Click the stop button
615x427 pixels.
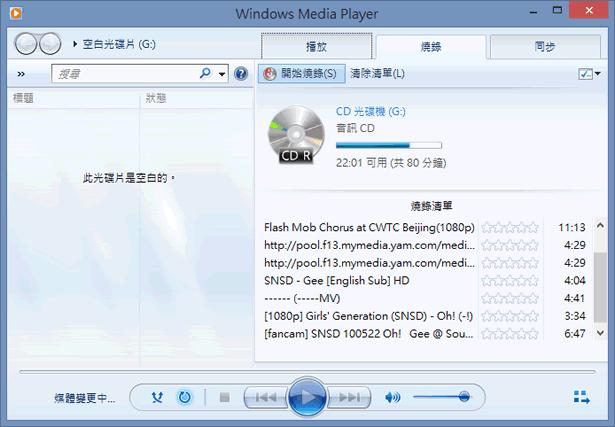[224, 398]
